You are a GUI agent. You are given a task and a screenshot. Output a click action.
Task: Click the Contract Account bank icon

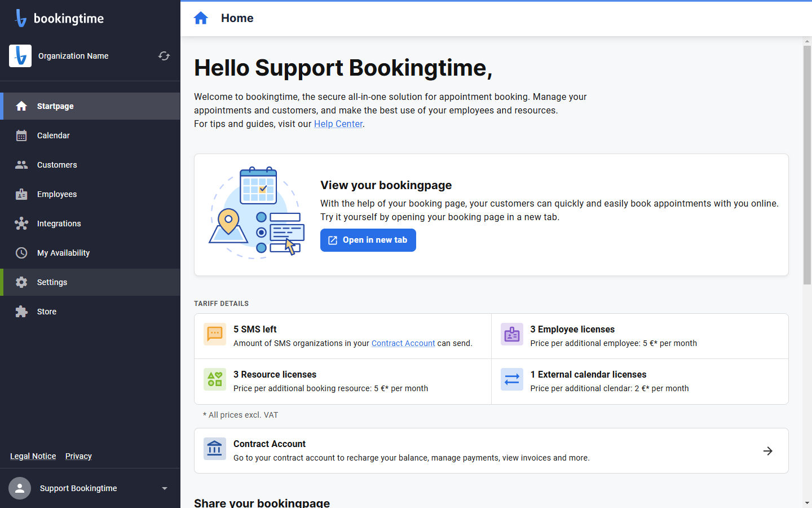click(215, 449)
